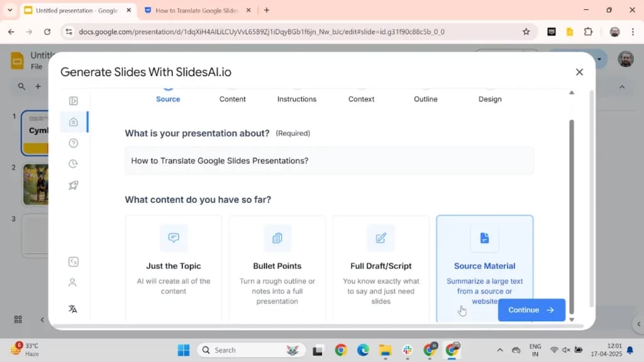Viewport: 644px width, 362px height.
Task: Show hidden icons in the system tray
Action: [500, 350]
